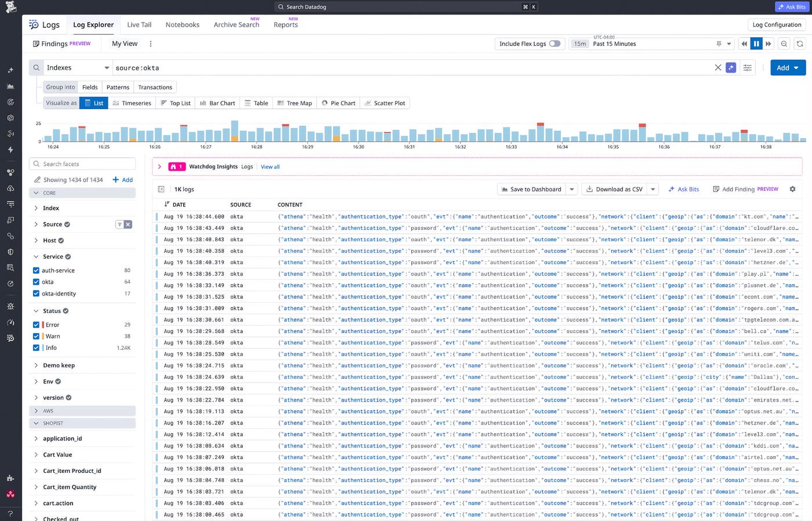812x521 pixels.
Task: Click the Search facets field
Action: (x=82, y=164)
